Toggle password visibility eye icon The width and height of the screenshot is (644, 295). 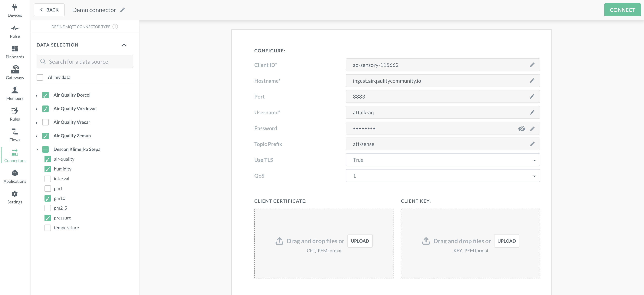(x=521, y=129)
